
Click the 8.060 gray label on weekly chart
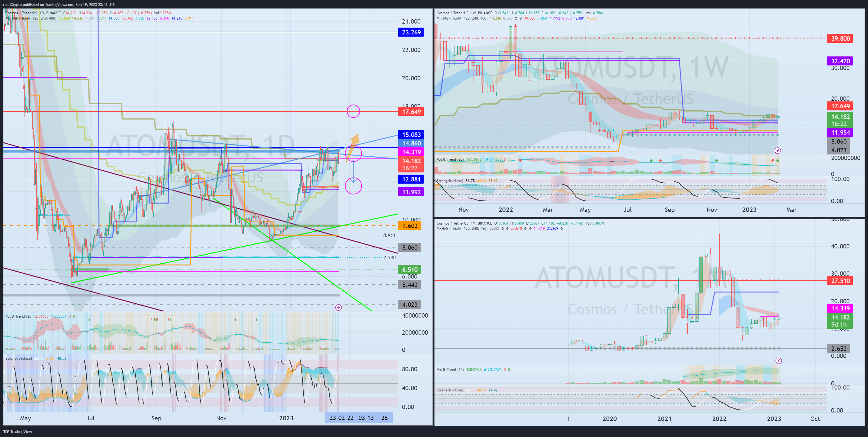838,141
